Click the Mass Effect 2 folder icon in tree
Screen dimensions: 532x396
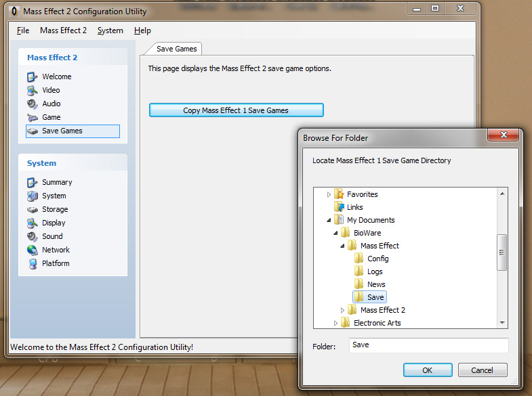(x=352, y=310)
